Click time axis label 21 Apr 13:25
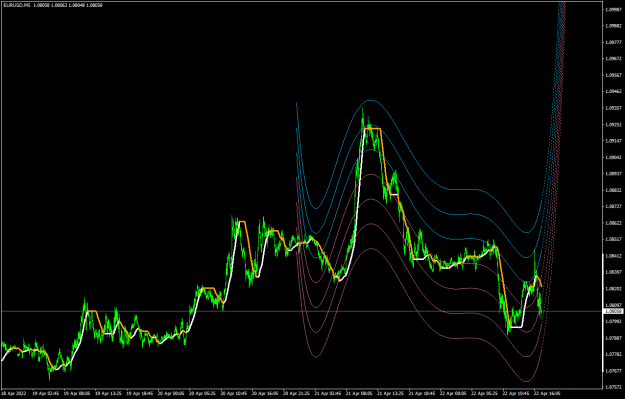The width and height of the screenshot is (625, 399). coord(391,393)
